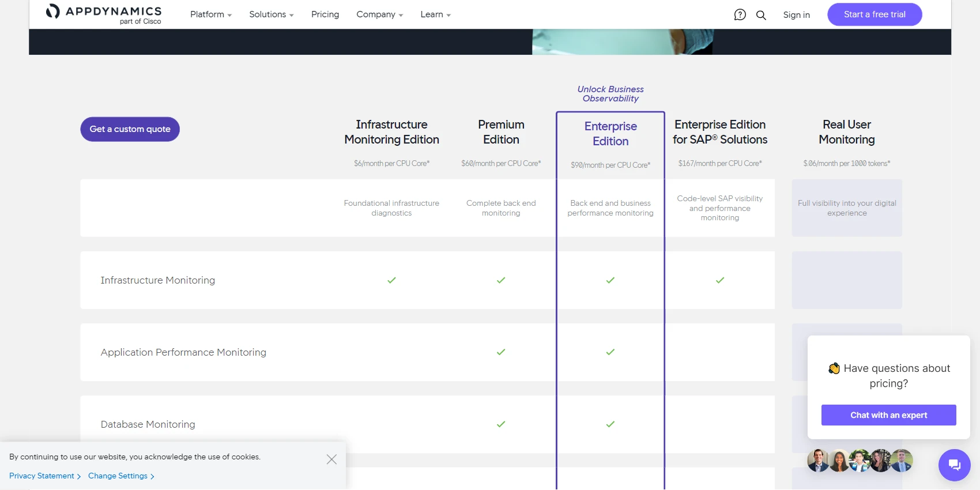Screen dimensions: 980x490
Task: Click Application Performance Monitoring row label
Action: tap(183, 352)
